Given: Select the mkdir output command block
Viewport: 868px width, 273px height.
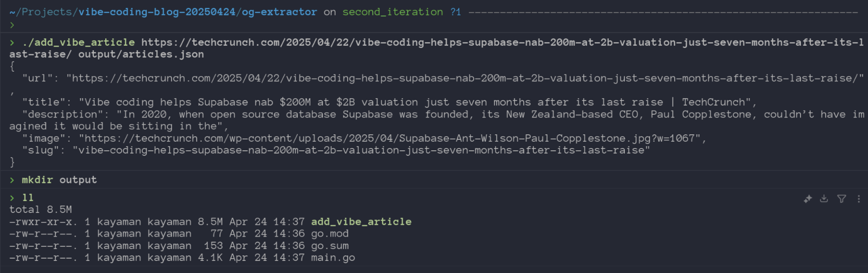Looking at the screenshot, I should pyautogui.click(x=434, y=180).
